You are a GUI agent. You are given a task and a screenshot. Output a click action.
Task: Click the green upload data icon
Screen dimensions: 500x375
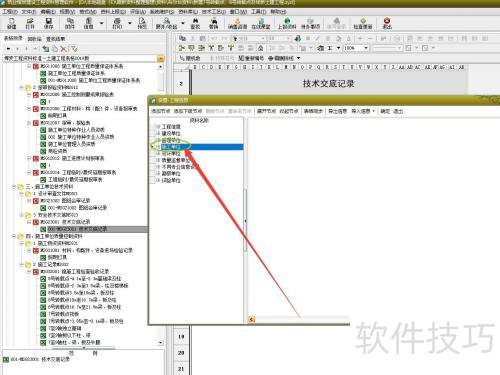(287, 23)
